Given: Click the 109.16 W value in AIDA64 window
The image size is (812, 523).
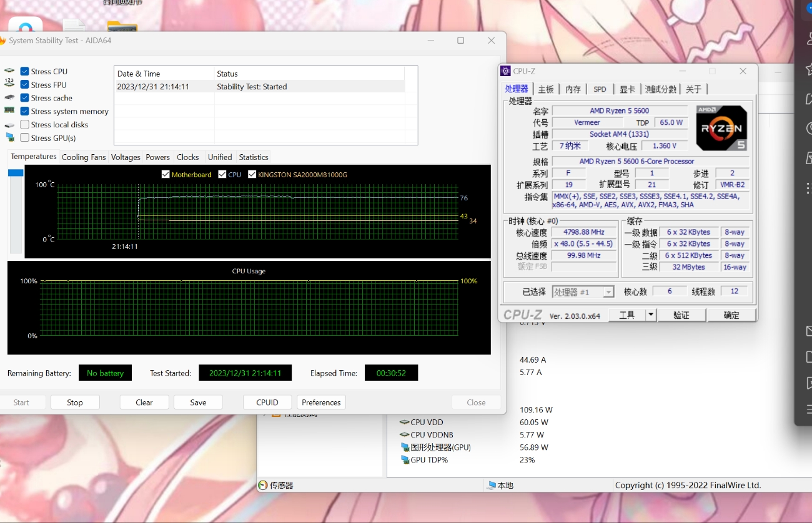Looking at the screenshot, I should [x=536, y=410].
